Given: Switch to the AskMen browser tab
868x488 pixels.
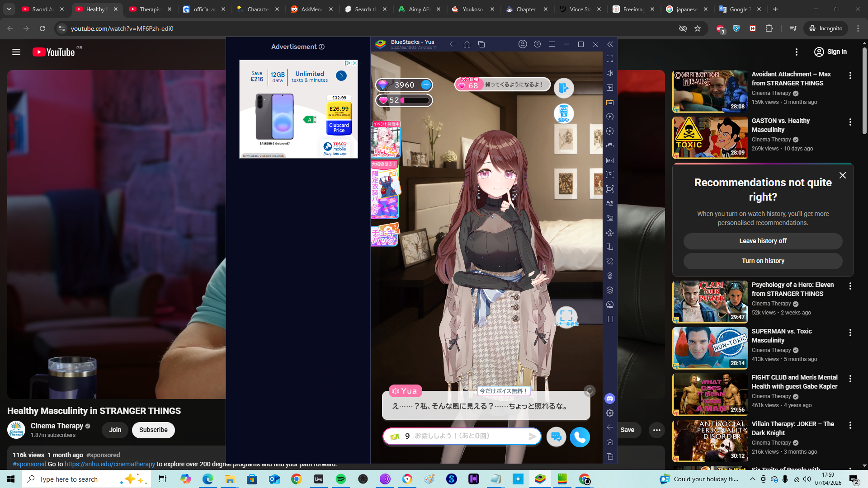Looking at the screenshot, I should 312,9.
